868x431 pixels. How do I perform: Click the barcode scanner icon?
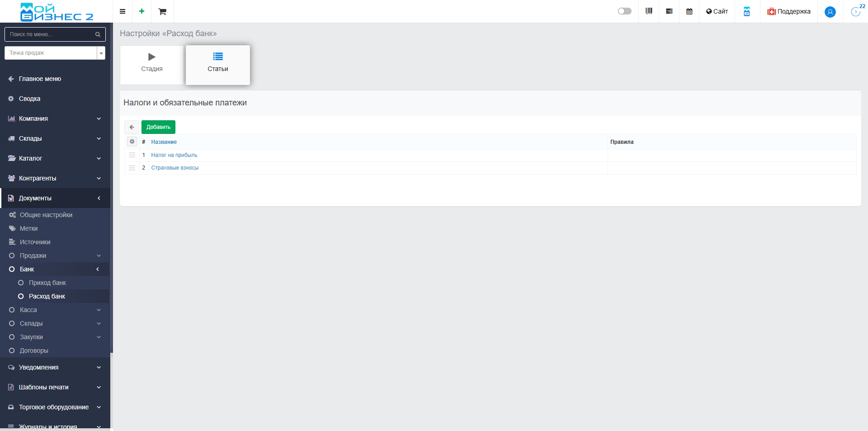click(649, 11)
